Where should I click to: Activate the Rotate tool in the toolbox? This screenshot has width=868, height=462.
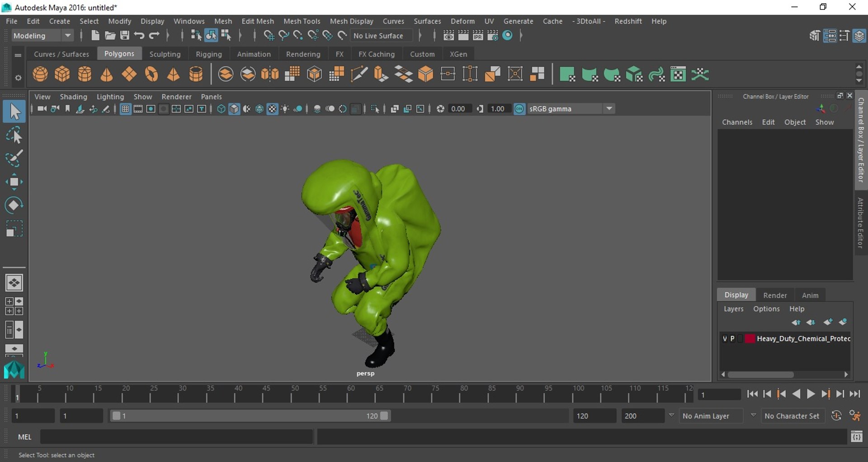point(14,205)
